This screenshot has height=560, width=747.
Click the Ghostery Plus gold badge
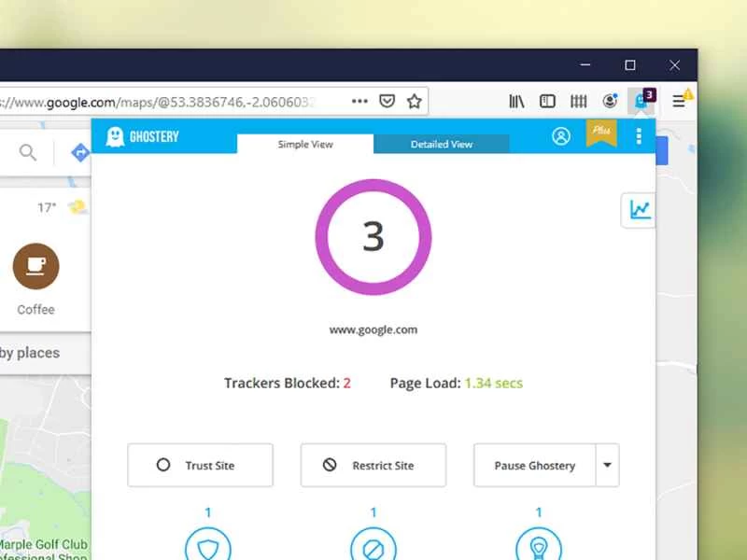(x=600, y=133)
